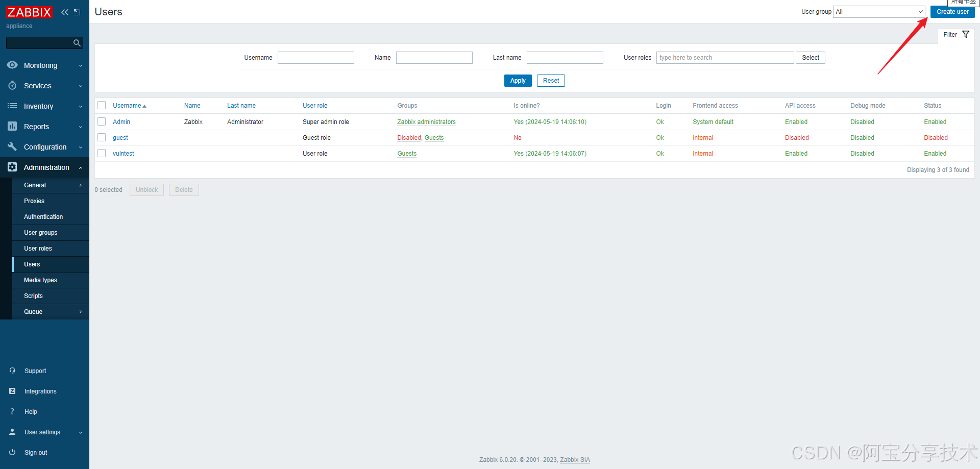
Task: Expand the Reports menu chevron
Action: pos(81,127)
